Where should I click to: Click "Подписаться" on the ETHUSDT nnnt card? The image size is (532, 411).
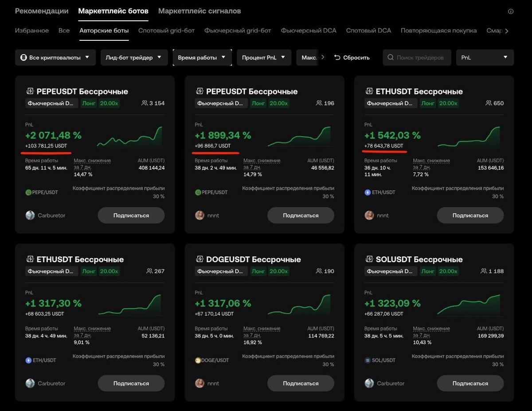[x=470, y=215]
